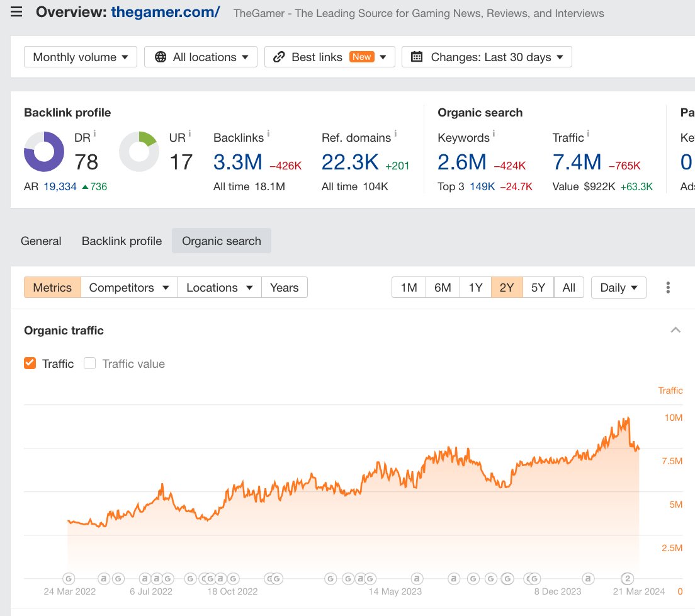Click the Backlinks info icon
Viewport: 695px width, 616px height.
pos(268,134)
